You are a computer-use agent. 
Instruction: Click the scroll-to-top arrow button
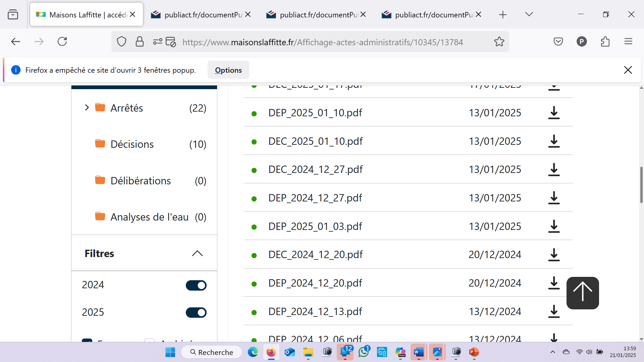[583, 293]
